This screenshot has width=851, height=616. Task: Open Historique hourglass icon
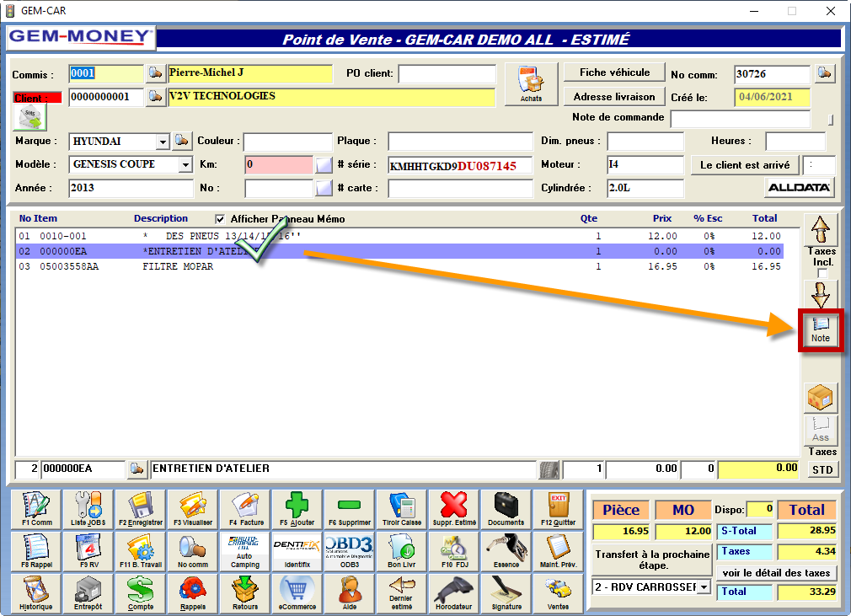point(36,593)
